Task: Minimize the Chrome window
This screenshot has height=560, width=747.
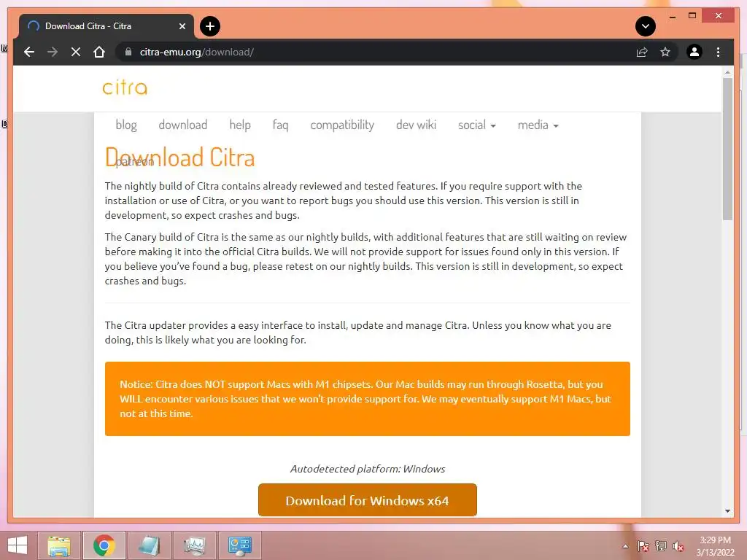Action: 672,16
